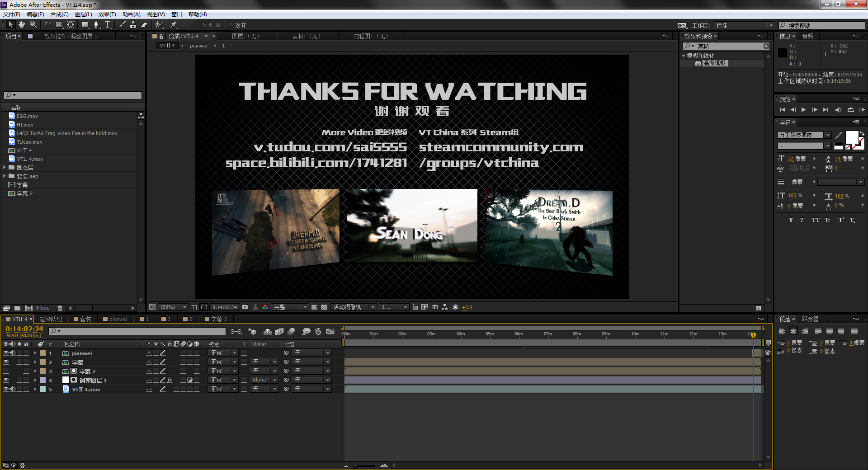This screenshot has width=868, height=470.
Task: Toggle adjustment layer switch on 调整图层 1
Action: coord(190,380)
